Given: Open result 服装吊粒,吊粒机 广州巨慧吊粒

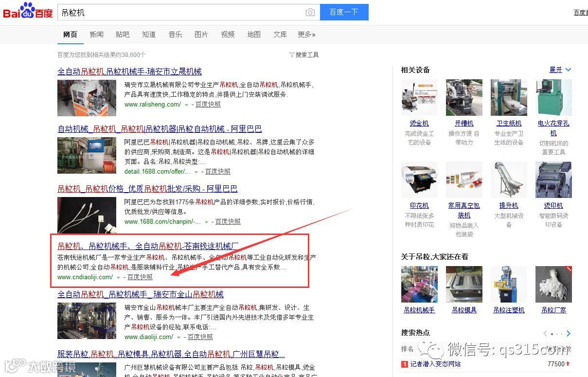Looking at the screenshot, I should [x=171, y=354].
